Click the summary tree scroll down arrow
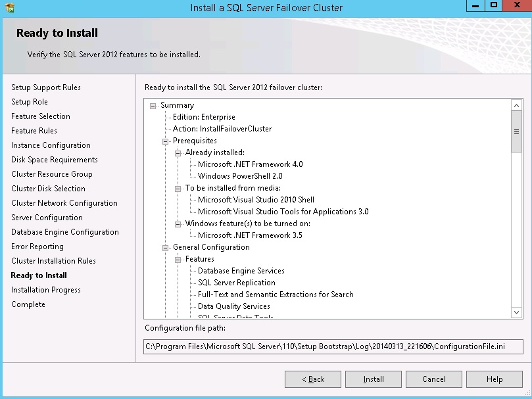The height and width of the screenshot is (399, 532). [x=516, y=312]
